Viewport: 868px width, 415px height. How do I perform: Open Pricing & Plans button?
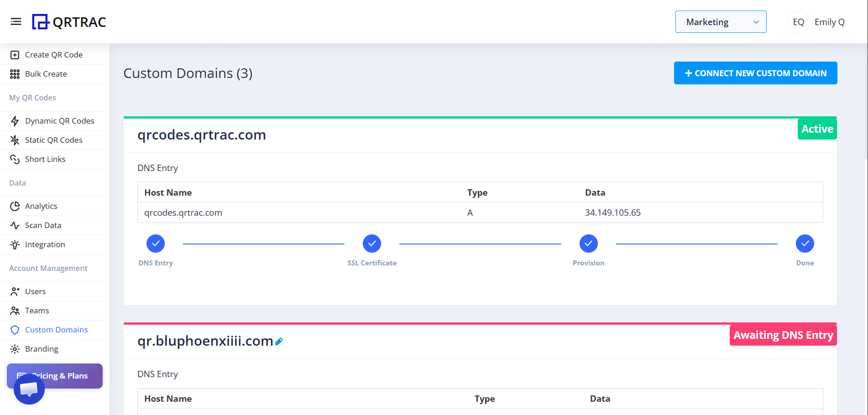tap(55, 376)
